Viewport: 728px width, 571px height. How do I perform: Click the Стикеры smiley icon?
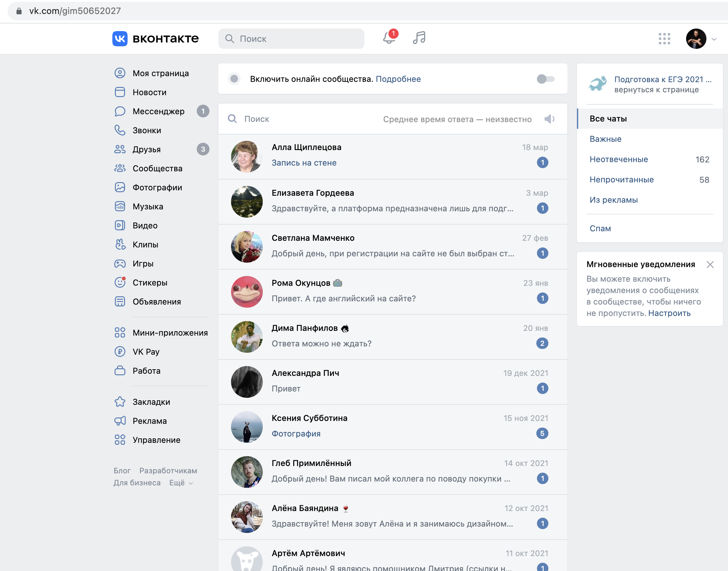click(120, 283)
